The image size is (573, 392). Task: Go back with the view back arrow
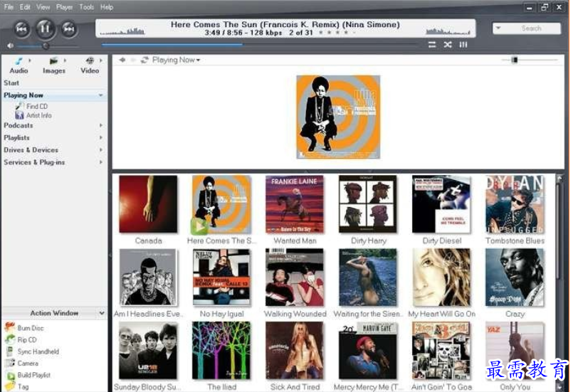pyautogui.click(x=122, y=60)
